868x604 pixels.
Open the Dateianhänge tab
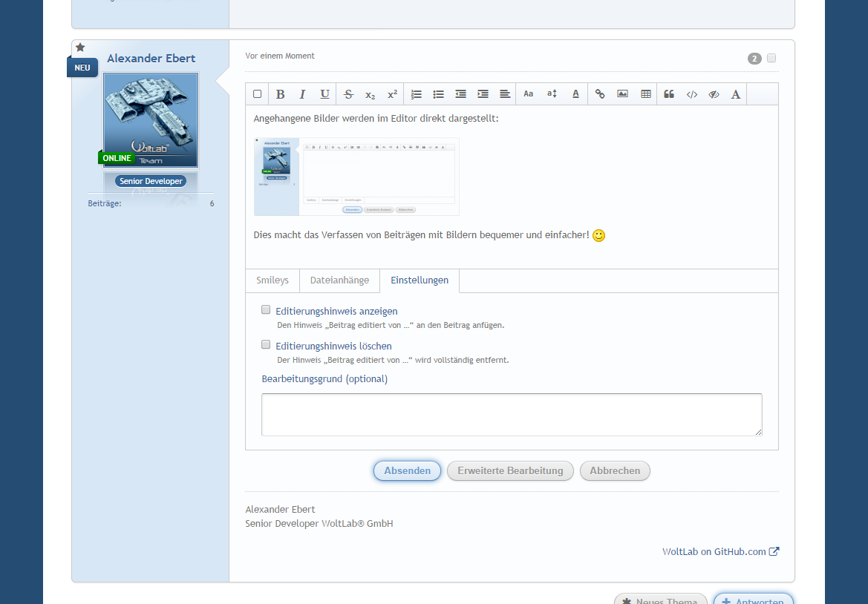pyautogui.click(x=339, y=280)
